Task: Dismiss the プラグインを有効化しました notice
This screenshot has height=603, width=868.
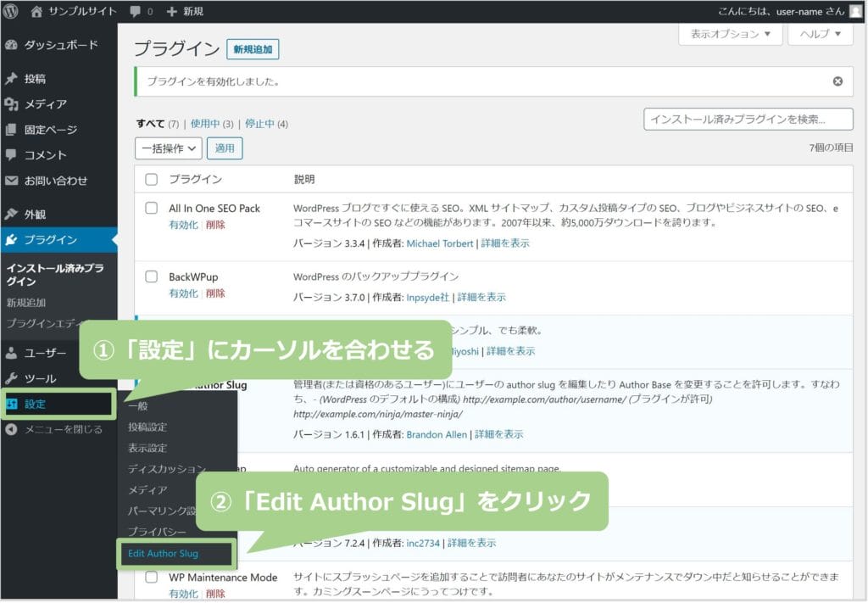Action: coord(837,81)
